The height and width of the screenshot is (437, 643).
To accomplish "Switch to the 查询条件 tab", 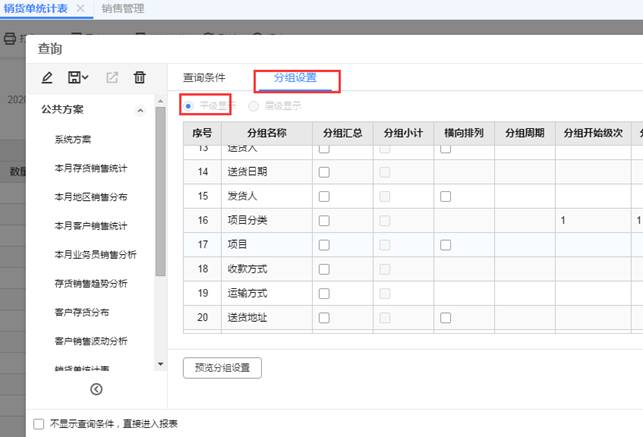I will click(x=204, y=78).
